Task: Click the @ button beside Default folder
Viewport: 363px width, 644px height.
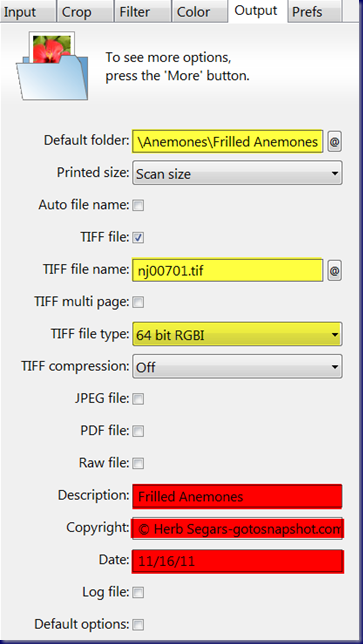Action: pyautogui.click(x=335, y=142)
